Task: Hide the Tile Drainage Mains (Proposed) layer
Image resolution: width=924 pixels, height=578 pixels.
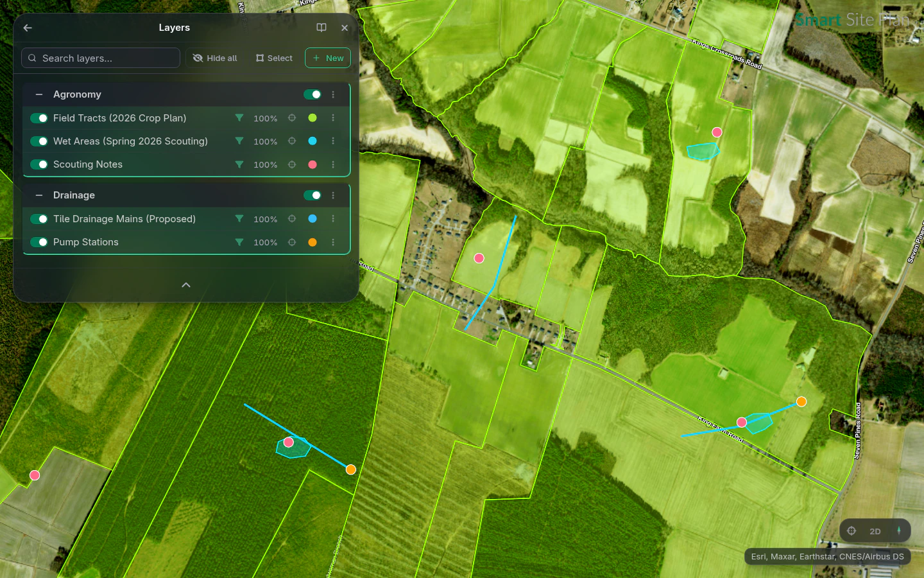Action: pyautogui.click(x=39, y=219)
